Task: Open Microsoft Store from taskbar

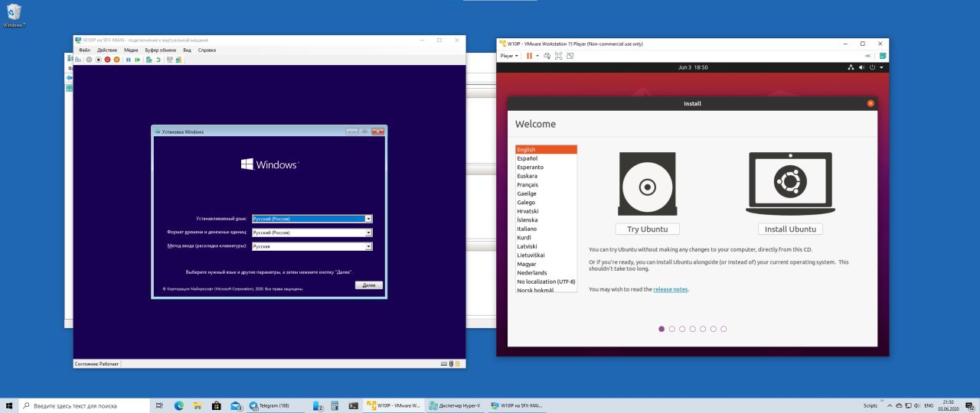Action: (217, 405)
